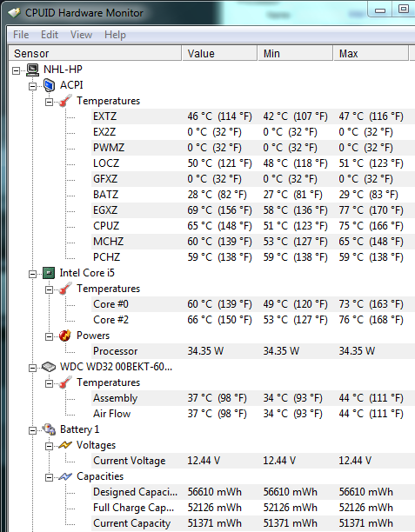Open the Help menu
The height and width of the screenshot is (532, 415).
tap(115, 35)
